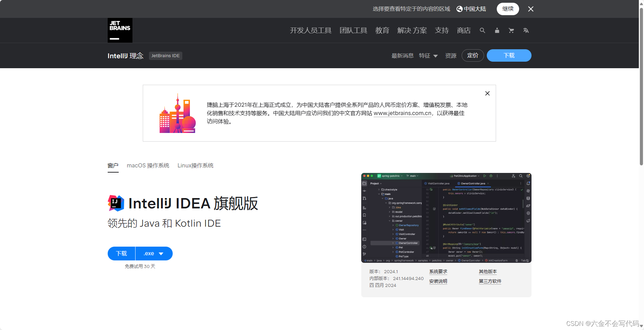Screen dimensions: 644x330
Task: Open the account profile icon
Action: coord(497,30)
